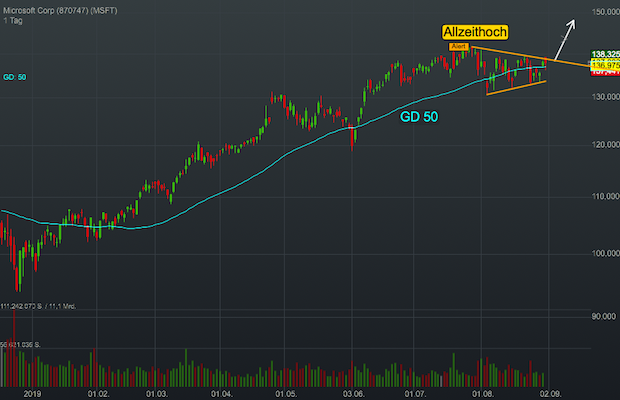Click the 150,000 price axis label
This screenshot has width=620, height=400.
tap(605, 12)
